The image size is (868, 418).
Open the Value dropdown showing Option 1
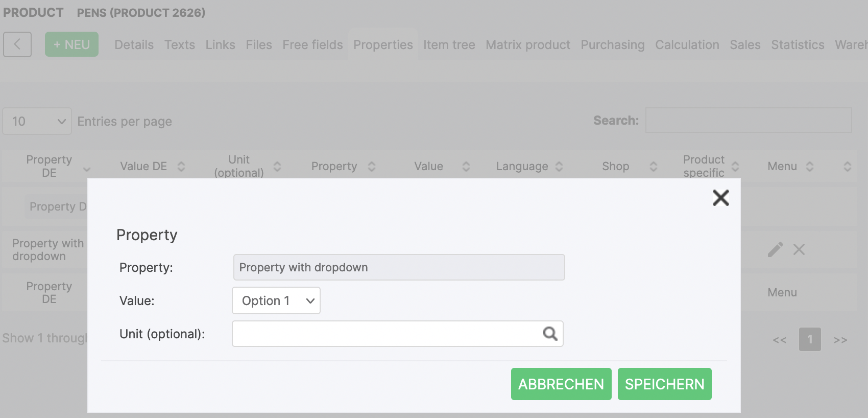point(276,300)
